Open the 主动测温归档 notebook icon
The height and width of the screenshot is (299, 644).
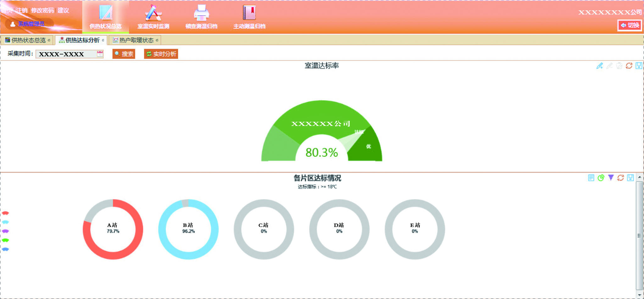click(x=249, y=13)
